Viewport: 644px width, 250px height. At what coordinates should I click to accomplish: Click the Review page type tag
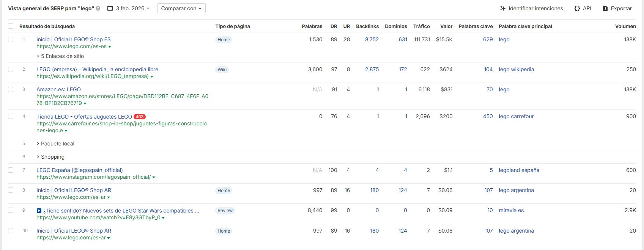(x=225, y=211)
